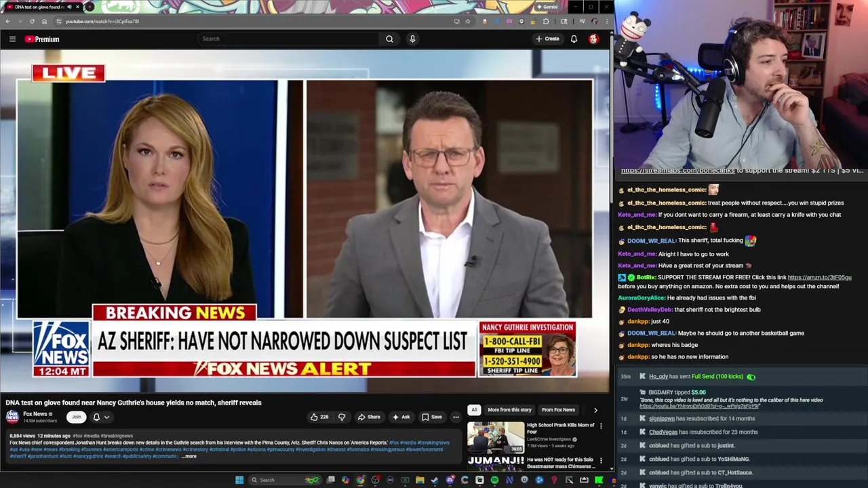Open options for 'High School Prank' video
This screenshot has height=488, width=868.
click(601, 426)
